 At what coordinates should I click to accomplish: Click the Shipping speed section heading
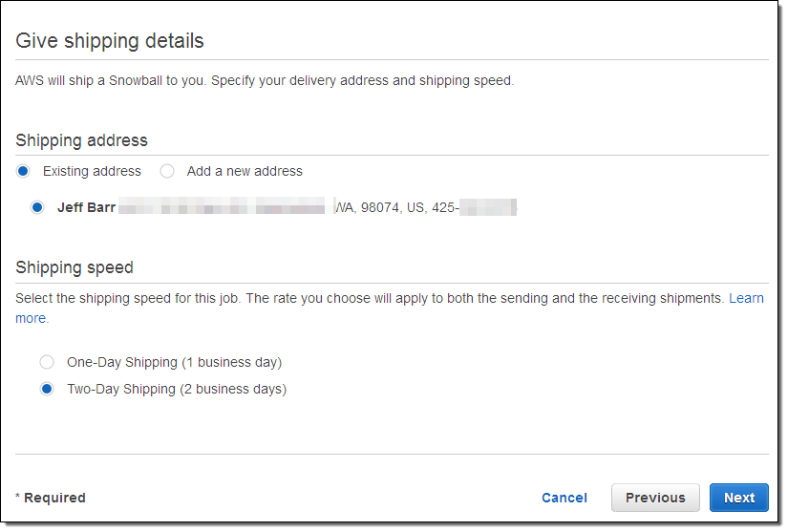75,267
